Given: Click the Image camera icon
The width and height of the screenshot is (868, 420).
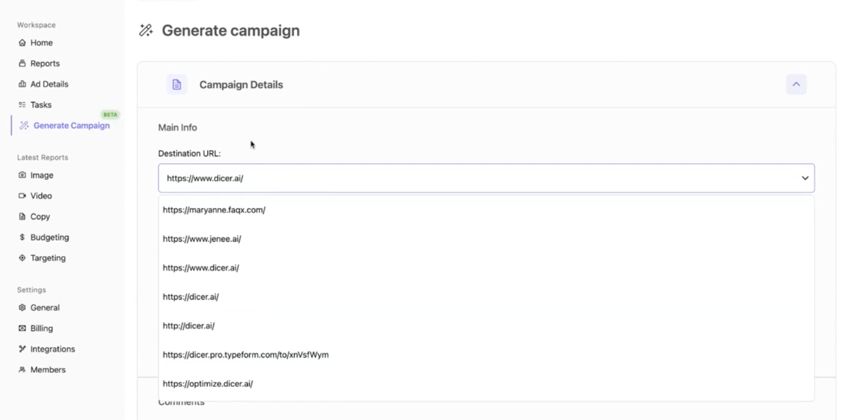Looking at the screenshot, I should pos(22,175).
